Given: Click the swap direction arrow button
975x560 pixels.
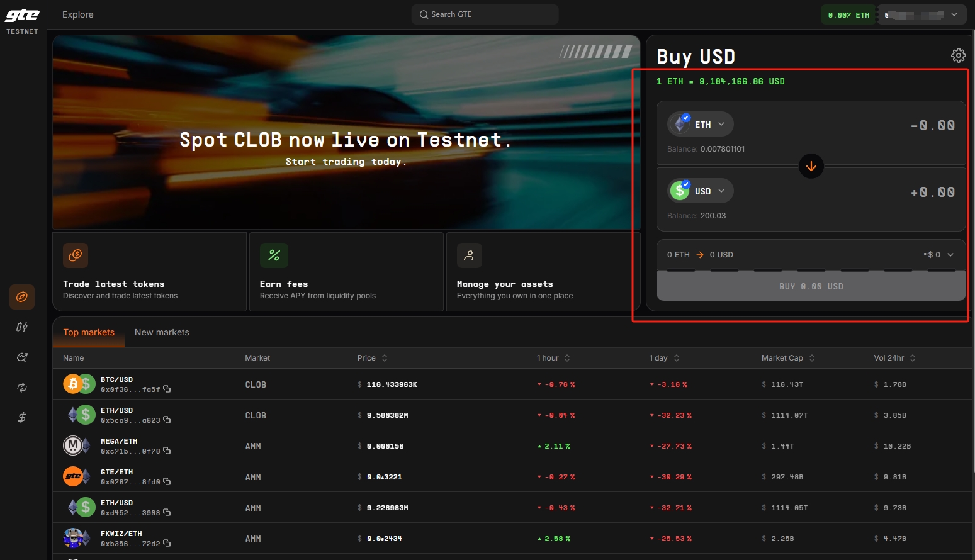Looking at the screenshot, I should tap(811, 166).
